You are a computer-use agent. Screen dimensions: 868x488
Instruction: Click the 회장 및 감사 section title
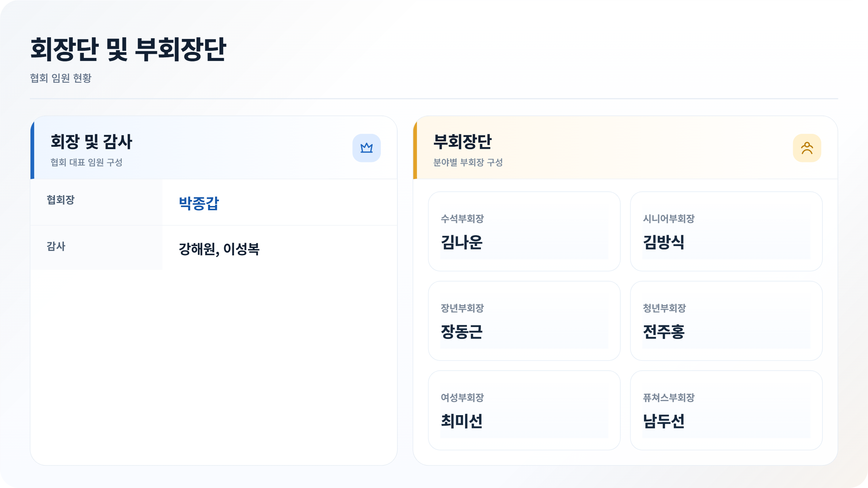(x=91, y=142)
